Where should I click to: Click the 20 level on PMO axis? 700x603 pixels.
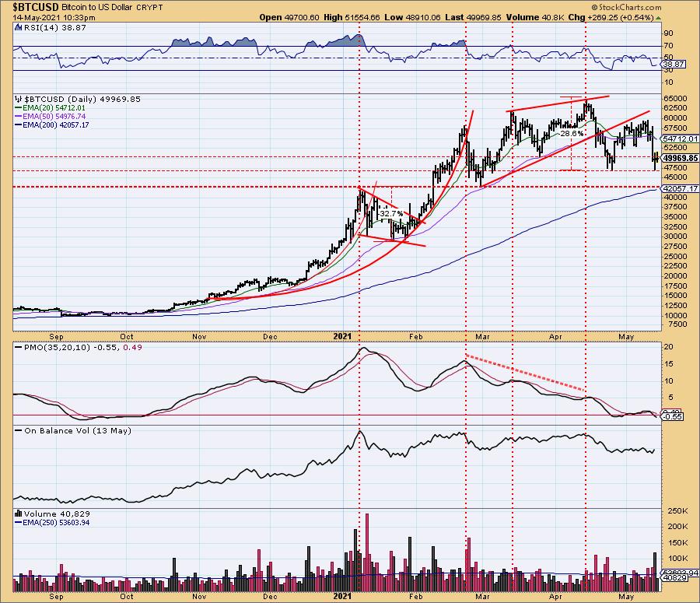tap(669, 347)
